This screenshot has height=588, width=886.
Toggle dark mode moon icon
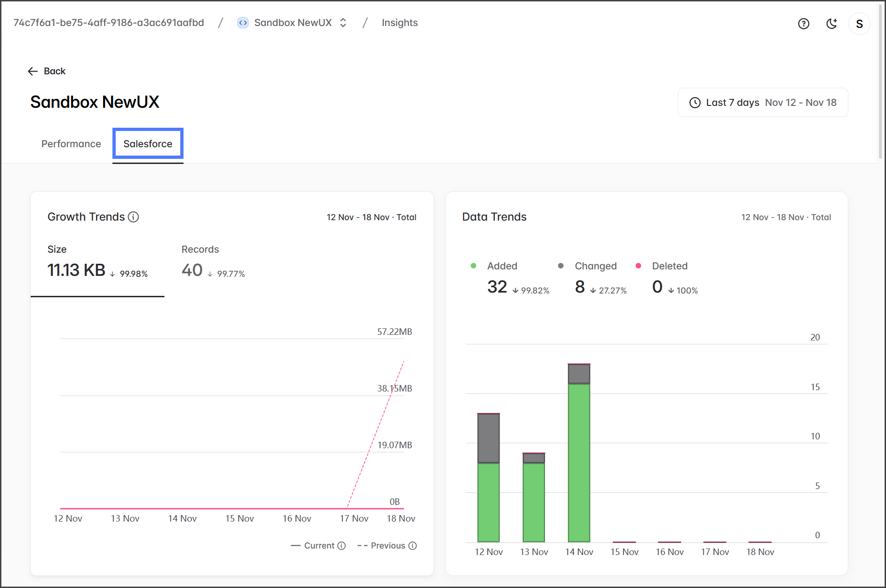831,24
